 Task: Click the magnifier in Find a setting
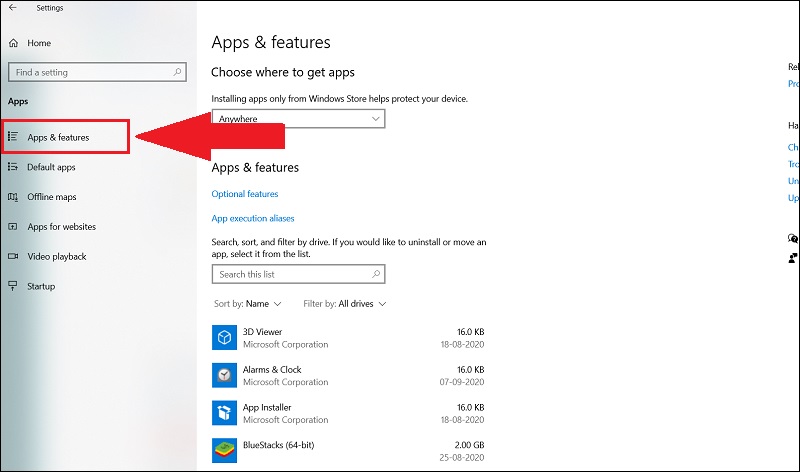(177, 72)
